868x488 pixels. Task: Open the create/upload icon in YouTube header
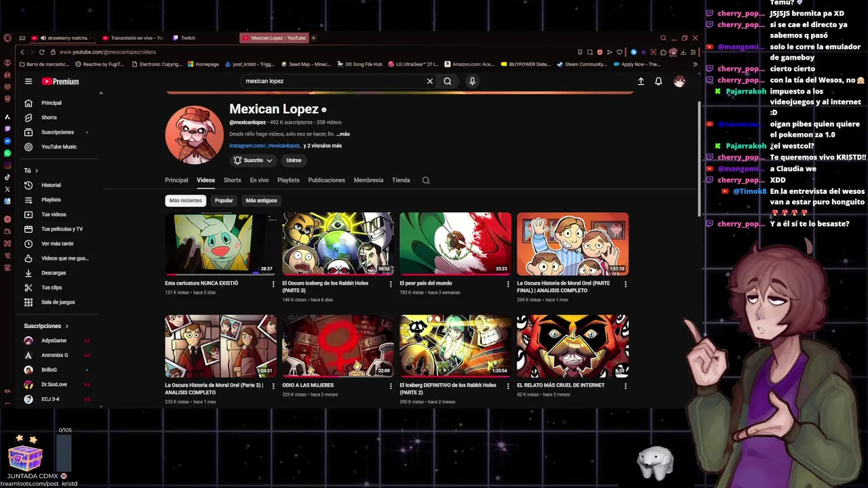pyautogui.click(x=641, y=81)
